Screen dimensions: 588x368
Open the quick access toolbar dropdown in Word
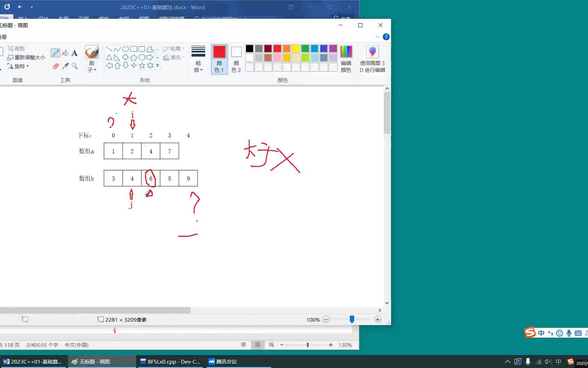pyautogui.click(x=32, y=7)
